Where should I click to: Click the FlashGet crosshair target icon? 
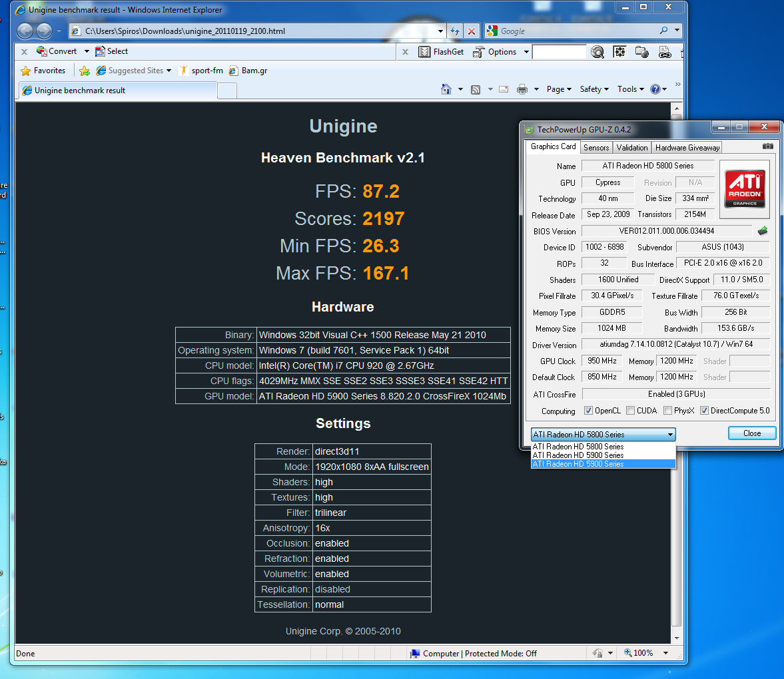pos(619,51)
